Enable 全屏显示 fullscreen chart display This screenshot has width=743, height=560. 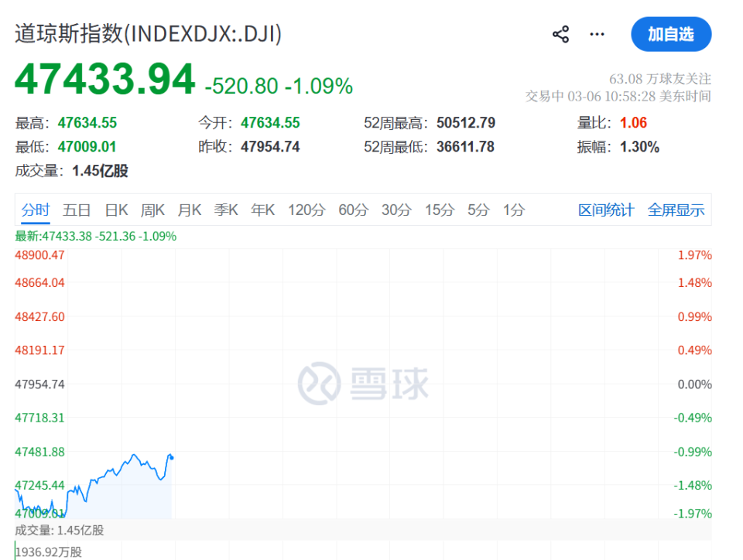(676, 209)
